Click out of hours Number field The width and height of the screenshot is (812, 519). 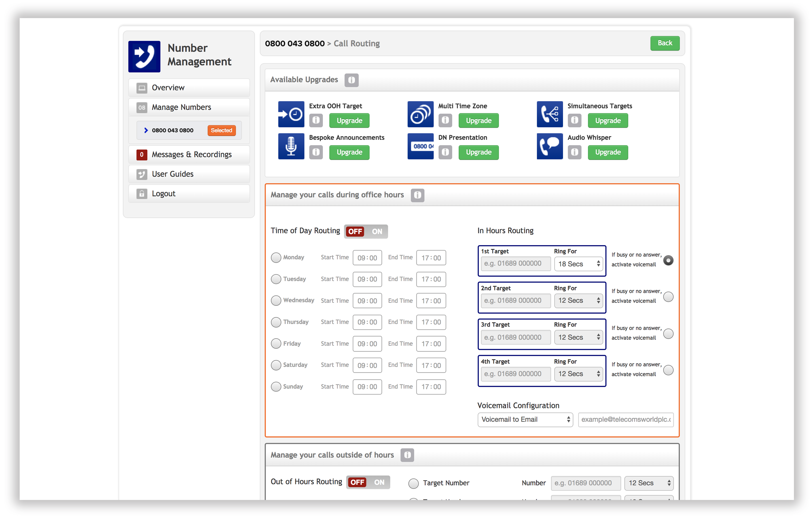coord(586,483)
